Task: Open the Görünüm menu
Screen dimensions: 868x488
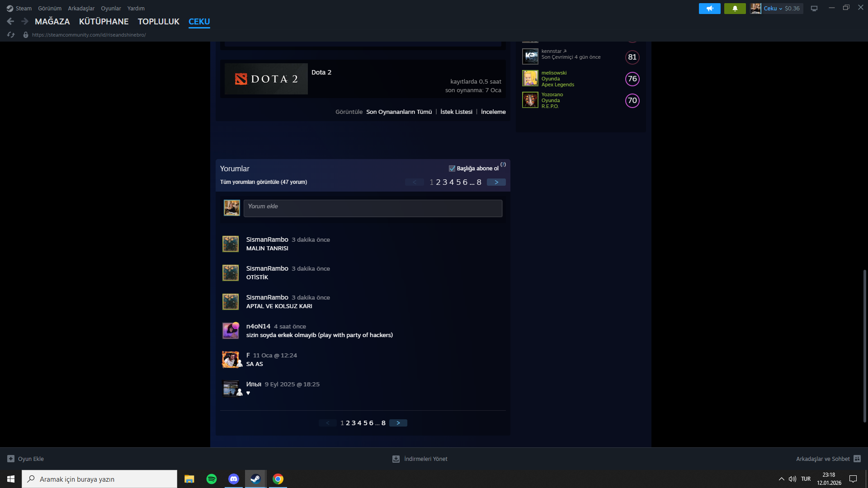Action: click(50, 8)
